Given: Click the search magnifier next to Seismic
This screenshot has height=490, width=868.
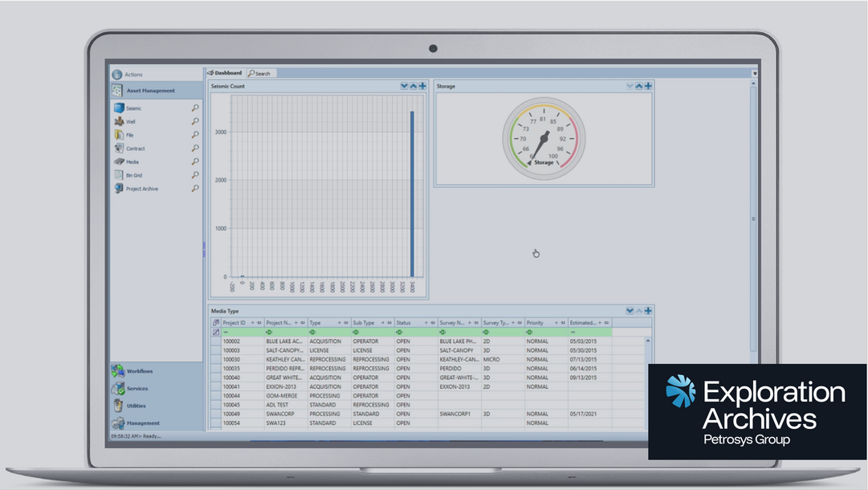Looking at the screenshot, I should pyautogui.click(x=194, y=108).
